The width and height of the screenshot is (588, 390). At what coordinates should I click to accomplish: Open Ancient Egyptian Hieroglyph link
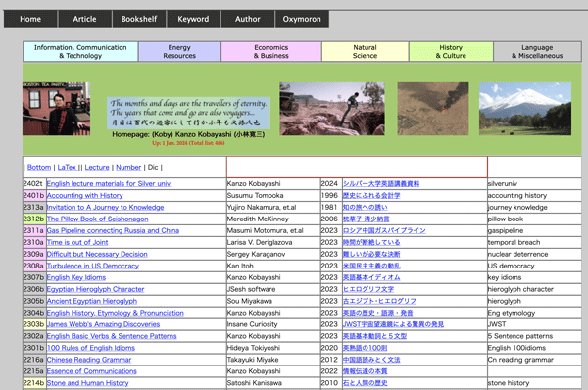click(x=92, y=301)
